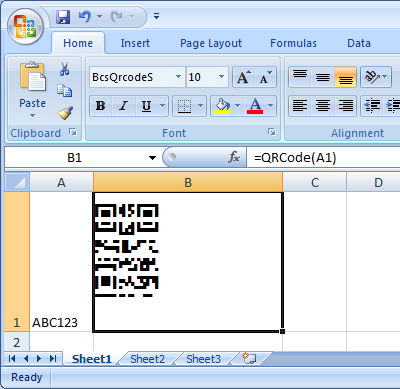
Task: Increase font size with Grow Font
Action: [x=243, y=77]
